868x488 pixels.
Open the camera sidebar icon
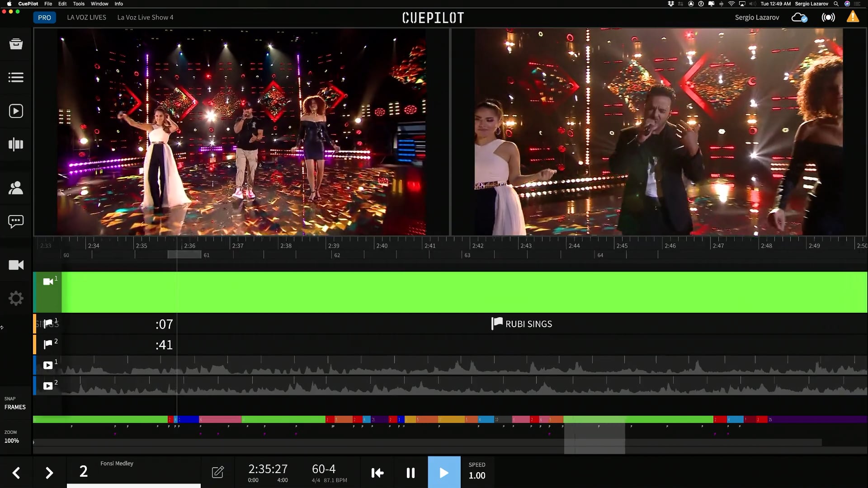tap(16, 265)
